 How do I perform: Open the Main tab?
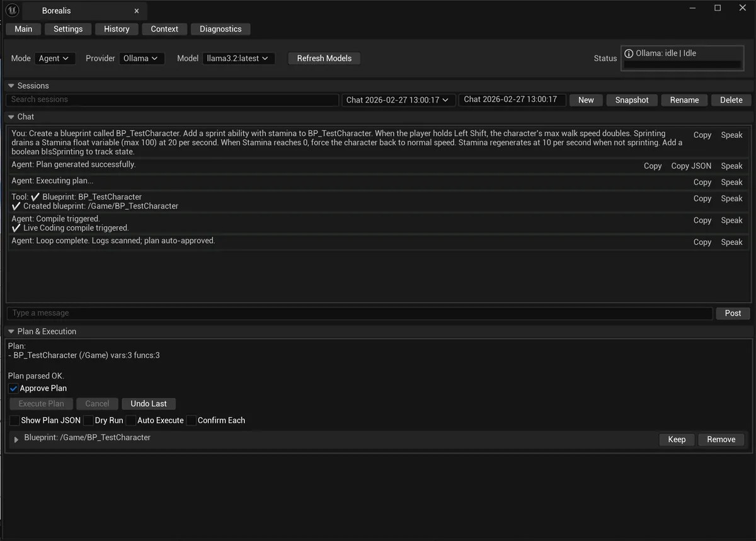pyautogui.click(x=23, y=29)
